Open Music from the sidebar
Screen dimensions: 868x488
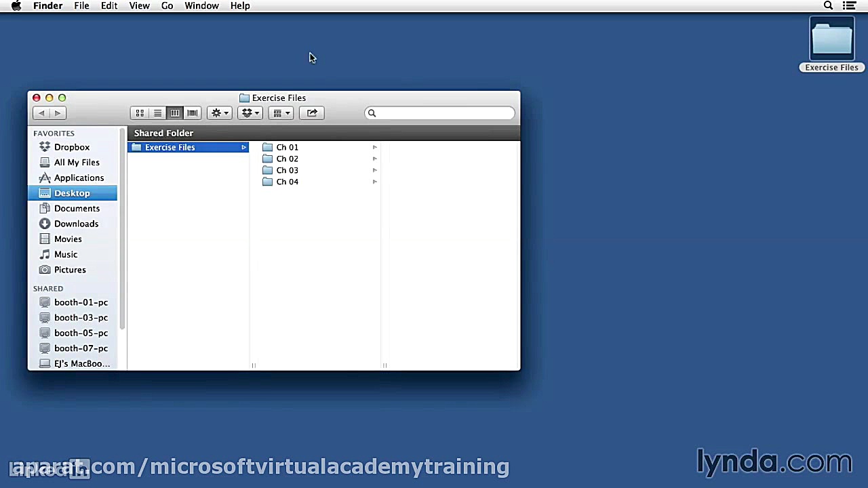66,254
